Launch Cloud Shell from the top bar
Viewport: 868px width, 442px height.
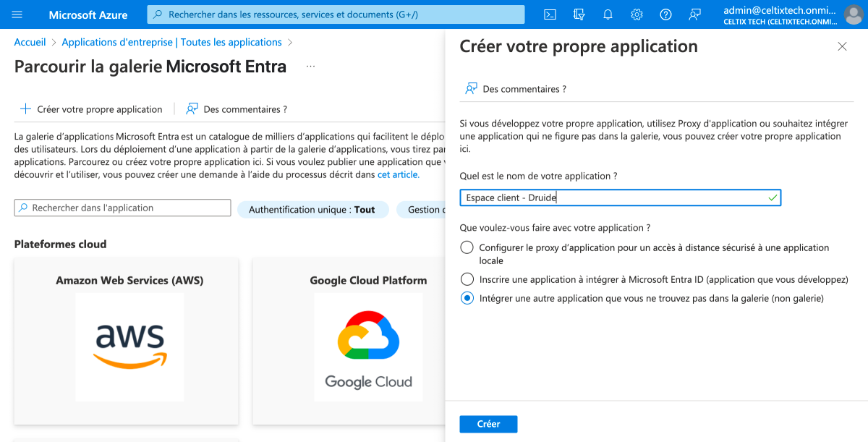(550, 14)
